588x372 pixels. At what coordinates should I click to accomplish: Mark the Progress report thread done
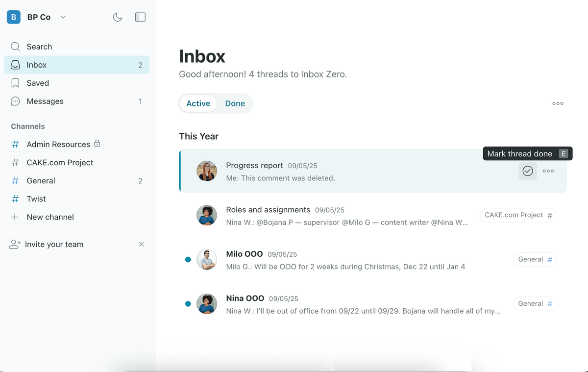pyautogui.click(x=528, y=171)
